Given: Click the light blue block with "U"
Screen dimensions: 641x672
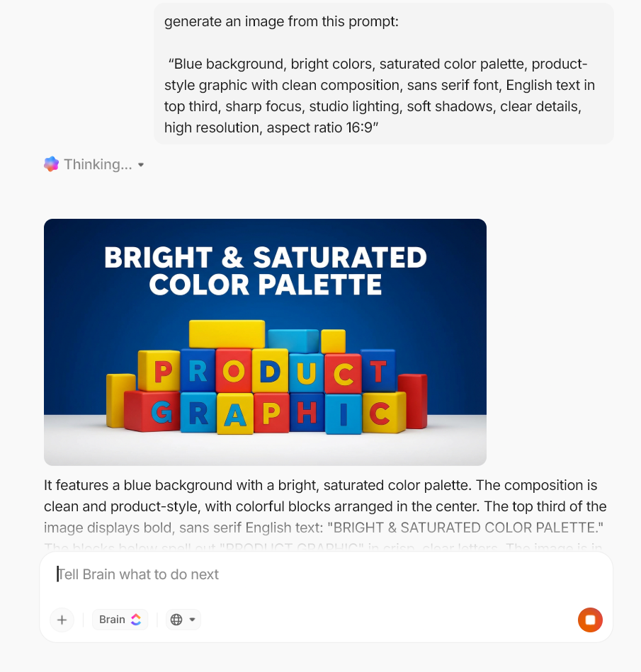Looking at the screenshot, I should click(x=306, y=372).
